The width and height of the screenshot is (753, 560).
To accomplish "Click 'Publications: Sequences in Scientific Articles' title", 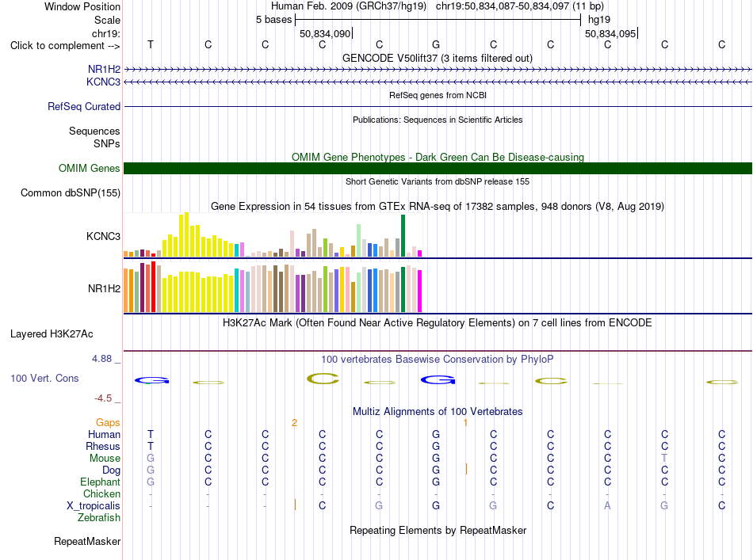I will point(438,120).
